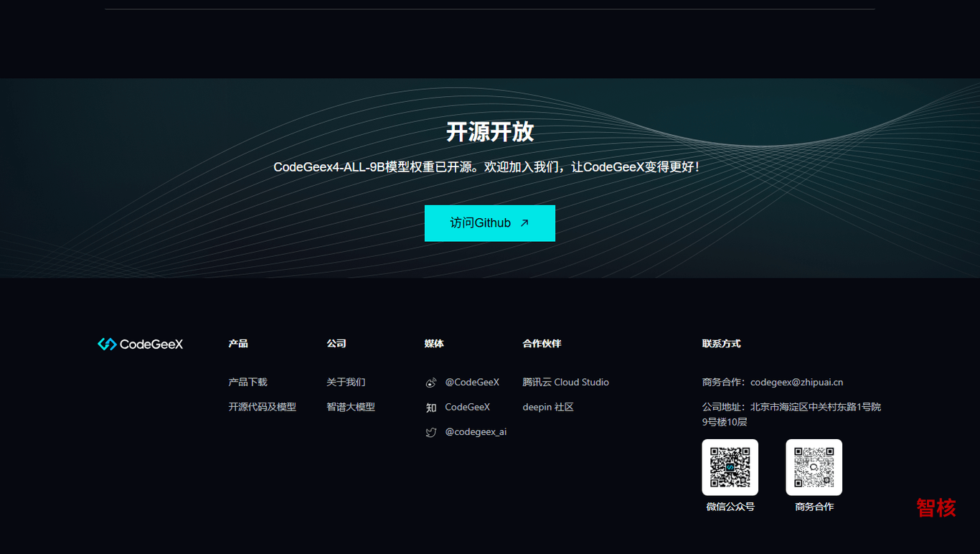Click the CodeGeex4-ALL-9B模型权重已开源 description text
Viewport: 980px width, 554px height.
(x=486, y=167)
